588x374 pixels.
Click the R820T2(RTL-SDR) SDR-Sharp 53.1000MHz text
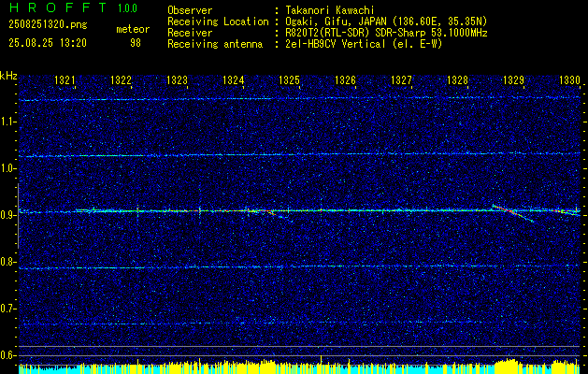386,33
